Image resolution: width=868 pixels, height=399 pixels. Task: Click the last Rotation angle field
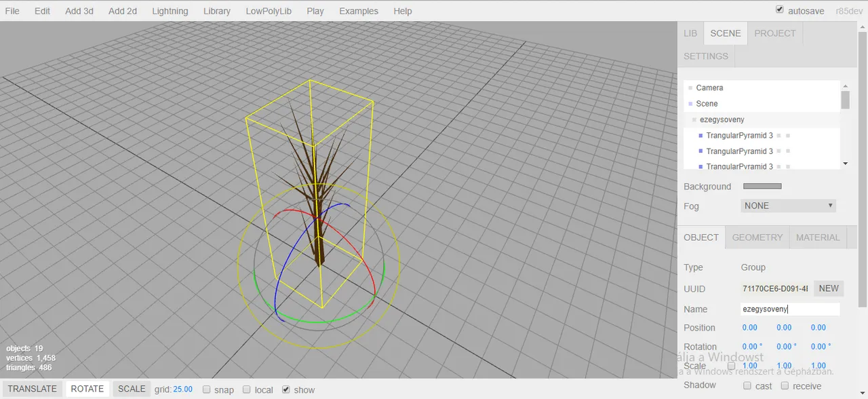[x=821, y=347]
